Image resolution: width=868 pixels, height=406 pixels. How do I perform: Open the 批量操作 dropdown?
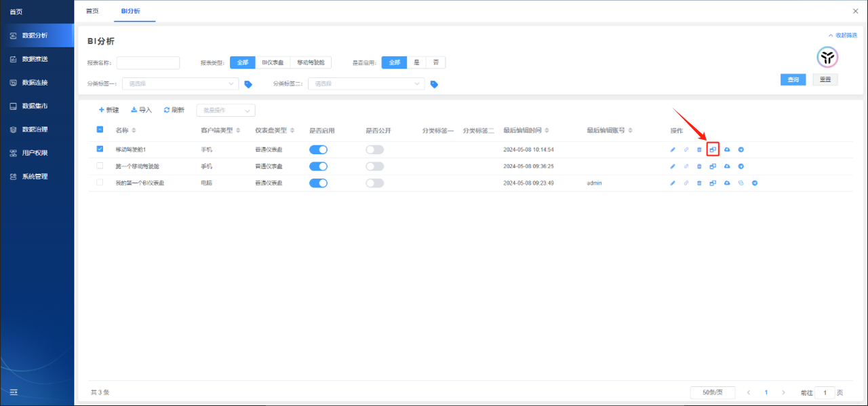point(226,110)
